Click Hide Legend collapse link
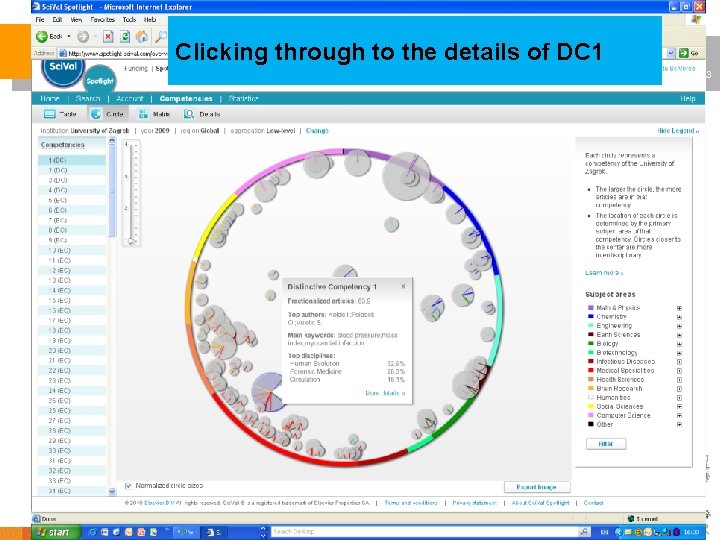 pos(678,131)
